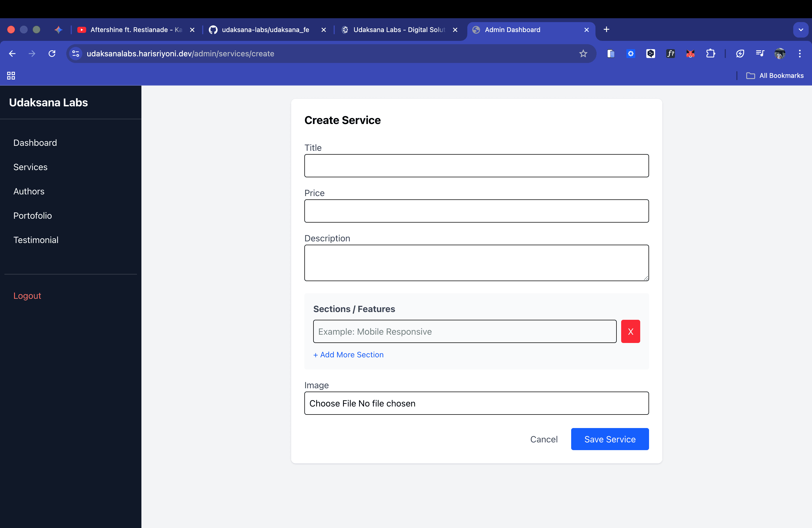Reload the current page
The height and width of the screenshot is (528, 812).
[52, 54]
